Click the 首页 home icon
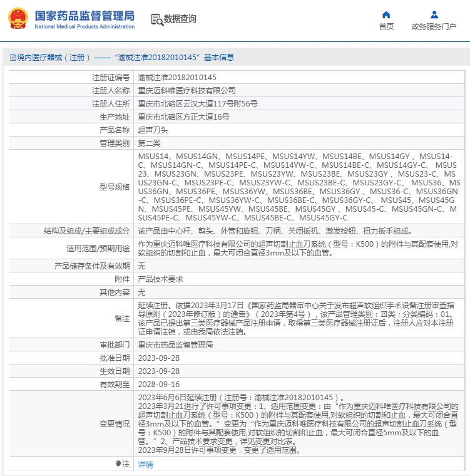 (386, 14)
